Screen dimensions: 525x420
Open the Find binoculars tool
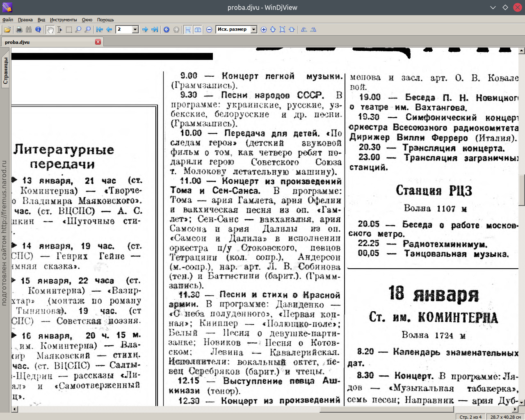(x=29, y=30)
